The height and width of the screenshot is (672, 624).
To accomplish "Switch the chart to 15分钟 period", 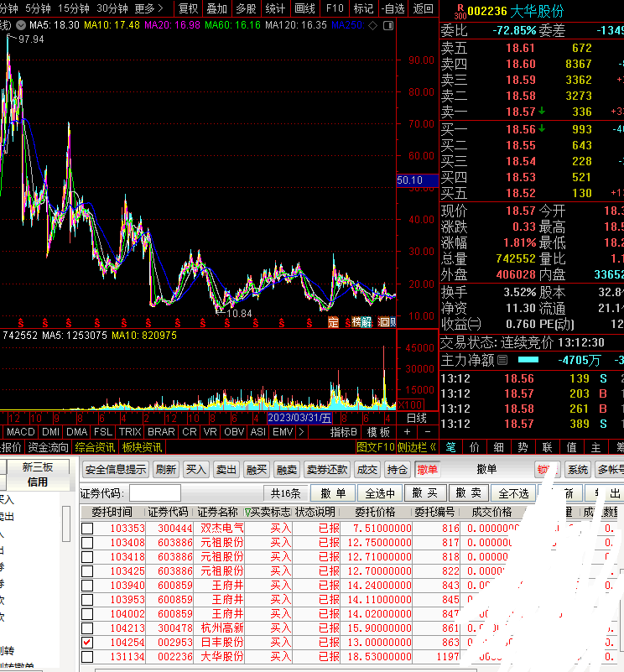I will tap(74, 8).
